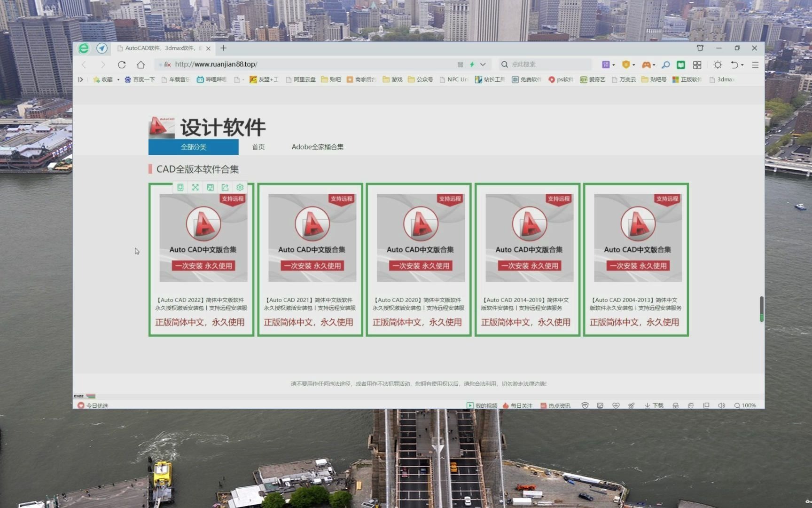This screenshot has height=508, width=812.
Task: Expand the bookmarks bar sidebar toggle
Action: (x=81, y=79)
